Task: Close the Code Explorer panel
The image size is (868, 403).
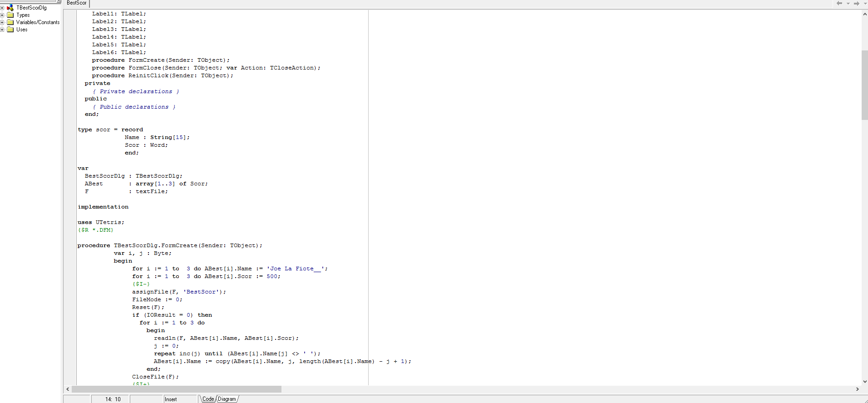Action: point(59,1)
